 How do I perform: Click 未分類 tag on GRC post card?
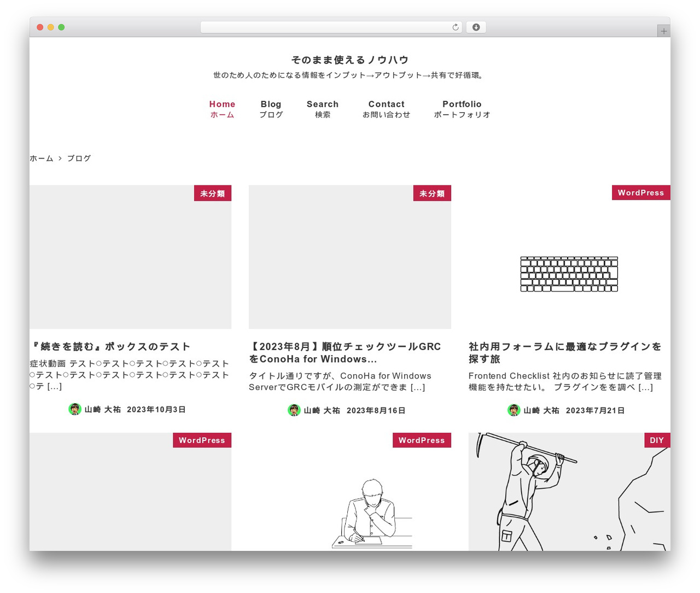tap(432, 193)
